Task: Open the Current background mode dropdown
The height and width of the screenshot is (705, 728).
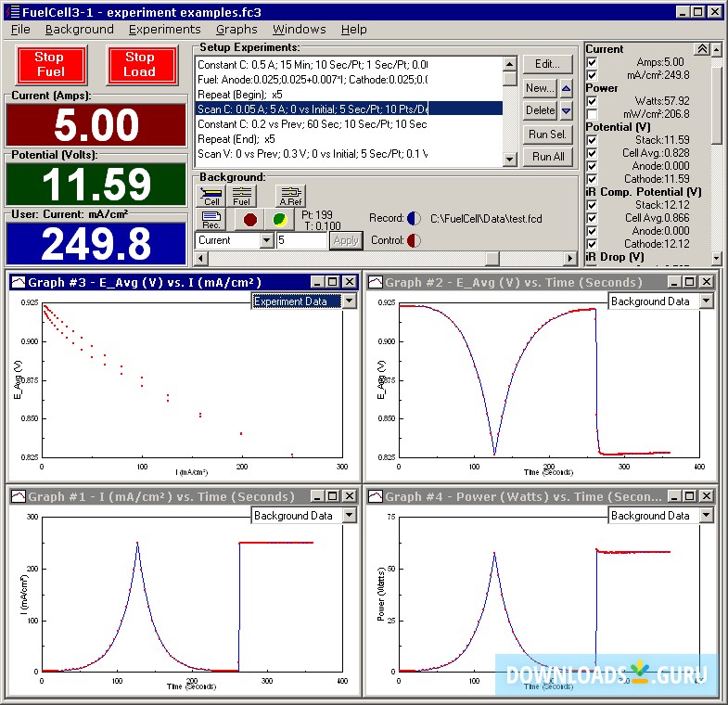Action: [x=266, y=240]
